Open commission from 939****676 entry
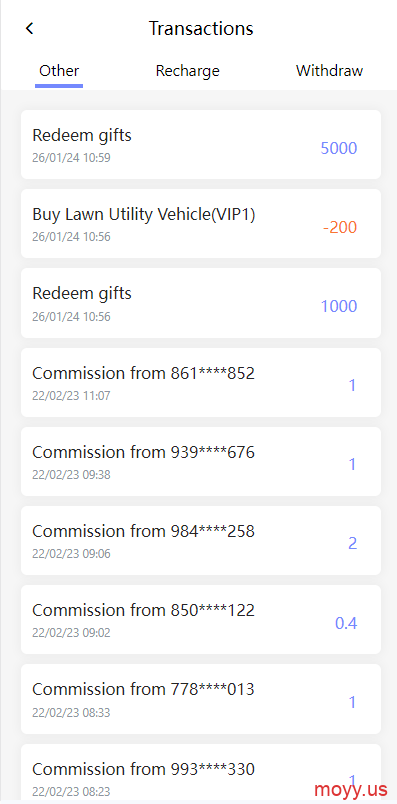Viewport: 397px width, 804px height. click(x=201, y=461)
